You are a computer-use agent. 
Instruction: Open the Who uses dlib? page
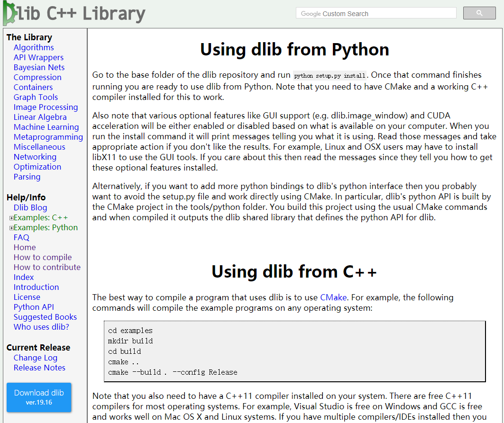click(41, 327)
